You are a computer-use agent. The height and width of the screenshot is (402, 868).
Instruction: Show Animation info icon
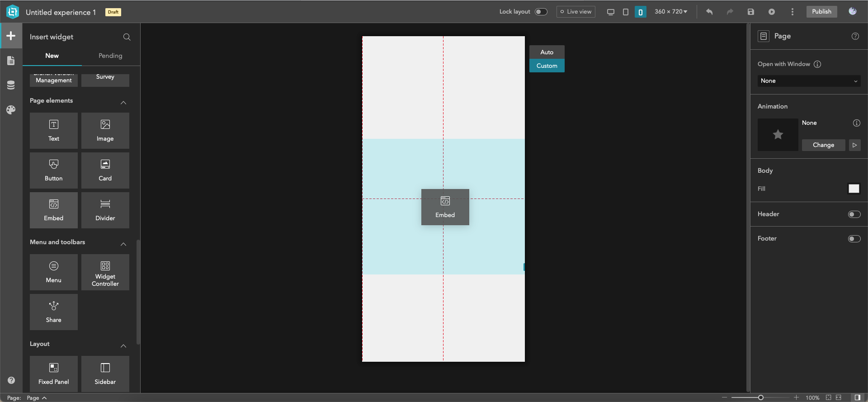(x=857, y=123)
